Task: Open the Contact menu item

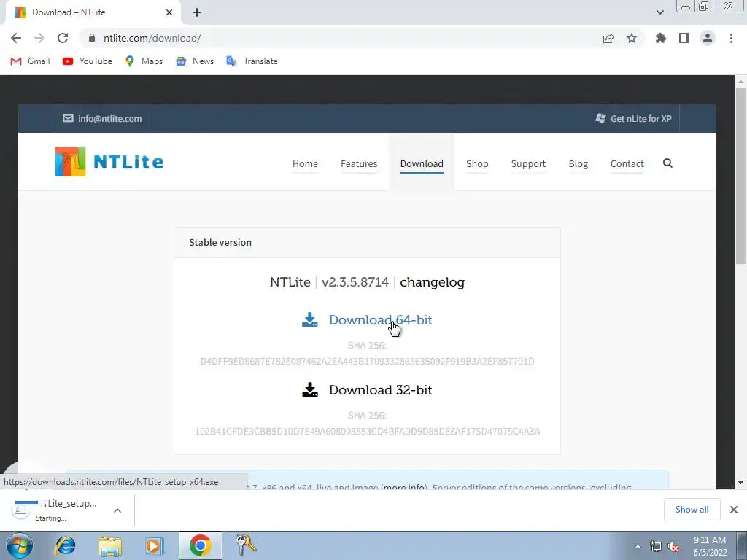Action: pyautogui.click(x=627, y=164)
